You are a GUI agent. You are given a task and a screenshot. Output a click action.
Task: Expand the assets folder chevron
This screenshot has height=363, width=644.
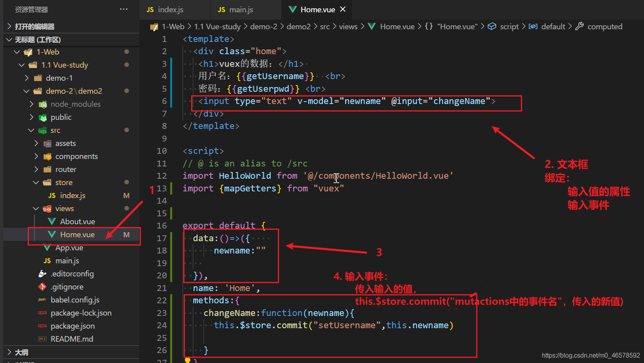pyautogui.click(x=36, y=143)
